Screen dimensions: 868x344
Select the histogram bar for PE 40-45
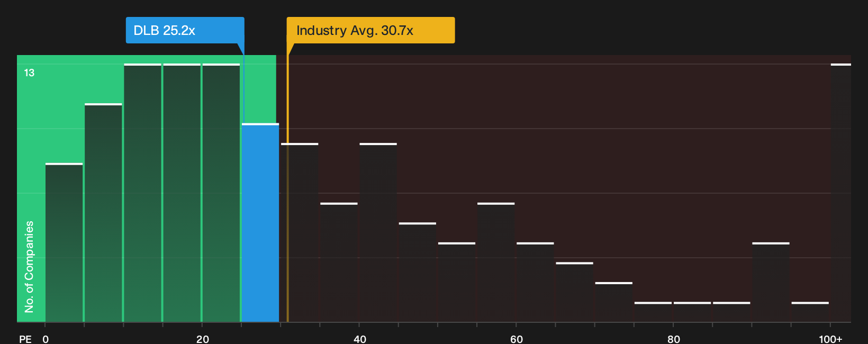click(378, 233)
